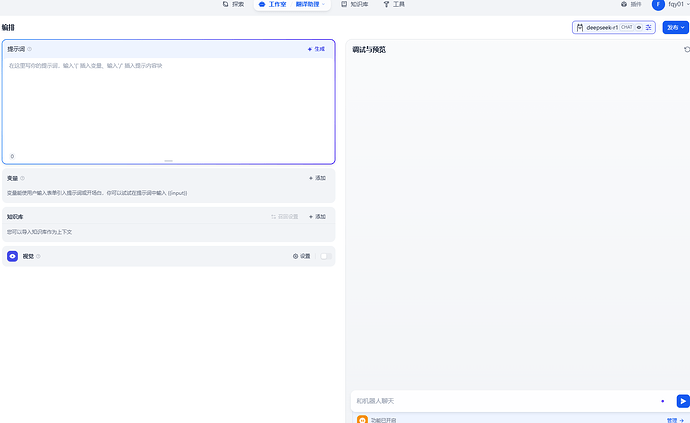Open the 工具 (Tools) tab

[x=394, y=5]
